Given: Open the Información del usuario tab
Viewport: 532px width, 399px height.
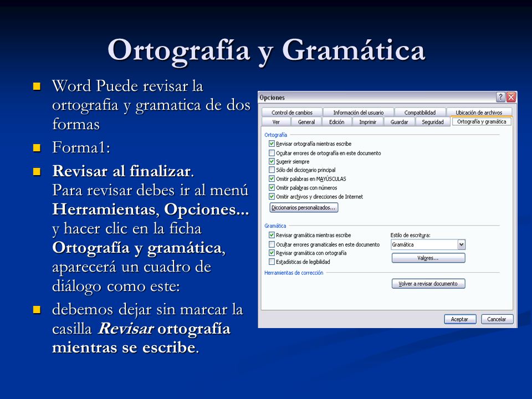Looking at the screenshot, I should 359,112.
